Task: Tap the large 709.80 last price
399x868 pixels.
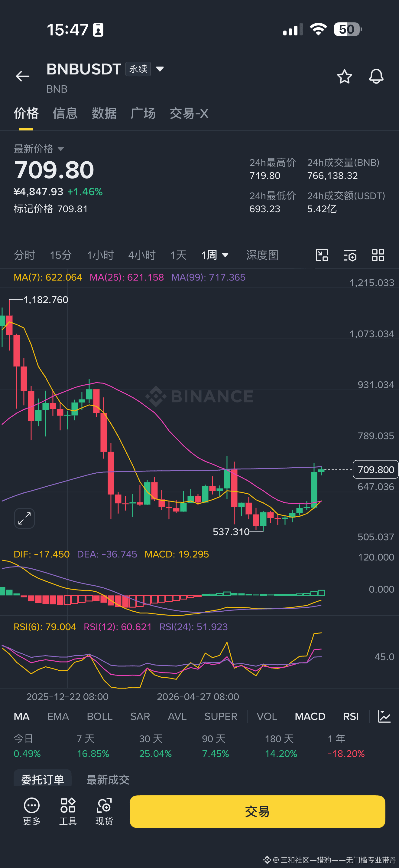Action: click(x=54, y=170)
